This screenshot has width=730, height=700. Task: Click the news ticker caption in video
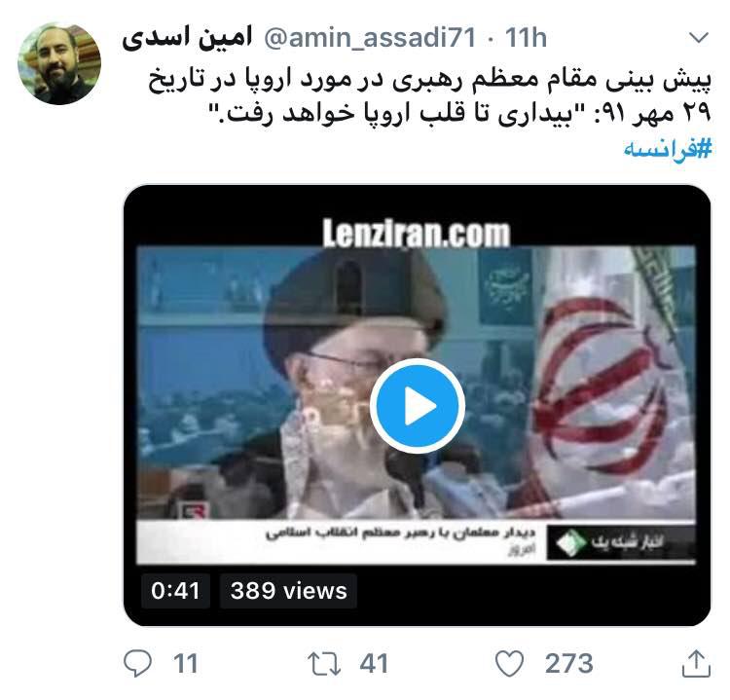(x=416, y=542)
